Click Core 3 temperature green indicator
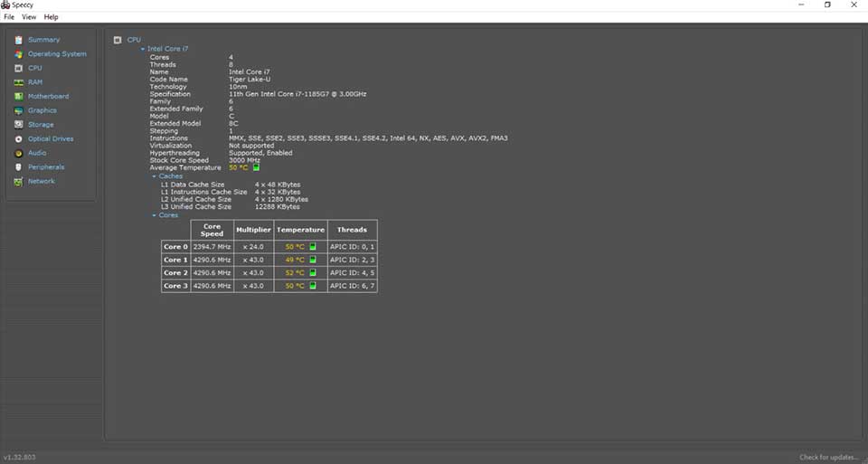The width and height of the screenshot is (868, 464). tap(313, 286)
